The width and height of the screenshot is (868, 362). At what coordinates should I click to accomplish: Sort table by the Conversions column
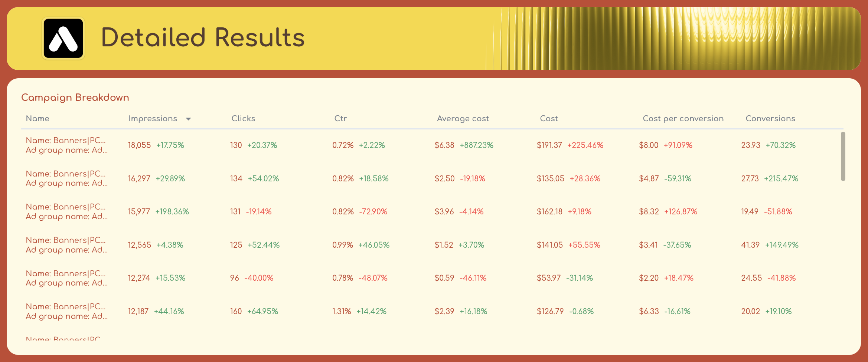(x=770, y=118)
